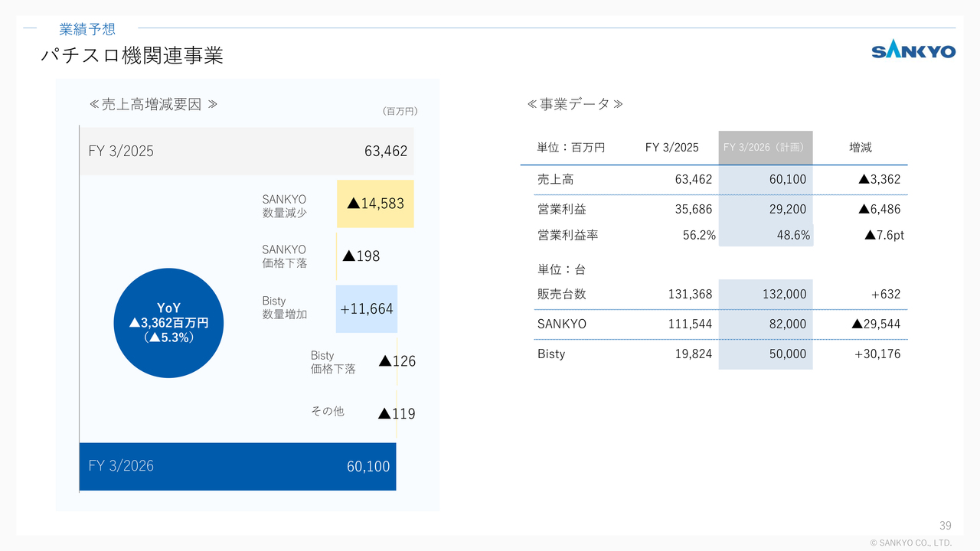The width and height of the screenshot is (980, 551).
Task: Click the 増減 column header
Action: 861,148
